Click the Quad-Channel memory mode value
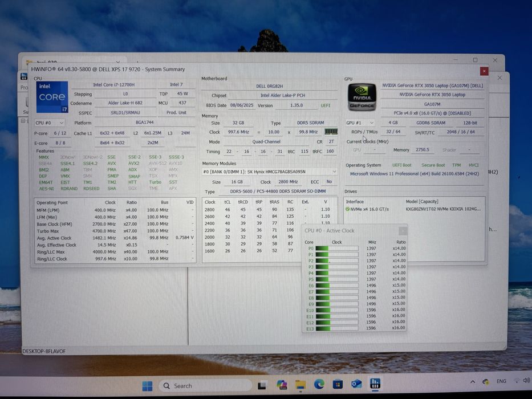Image resolution: width=532 pixels, height=399 pixels. [266, 142]
